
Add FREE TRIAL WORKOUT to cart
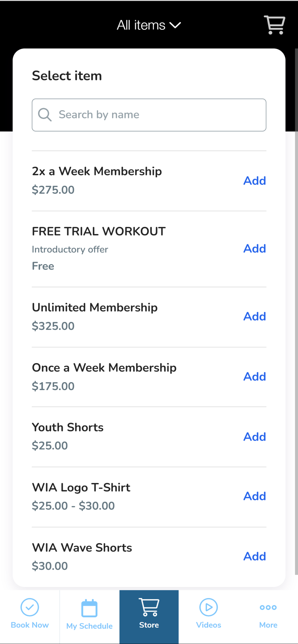255,248
